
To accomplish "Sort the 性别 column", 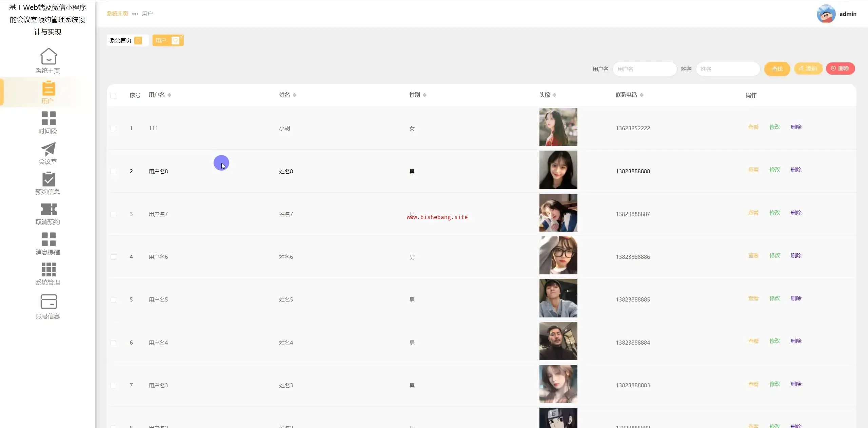I will (425, 95).
